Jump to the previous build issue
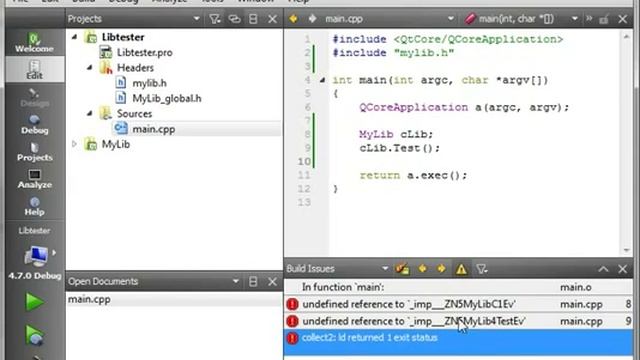640x360 pixels. pos(422,269)
